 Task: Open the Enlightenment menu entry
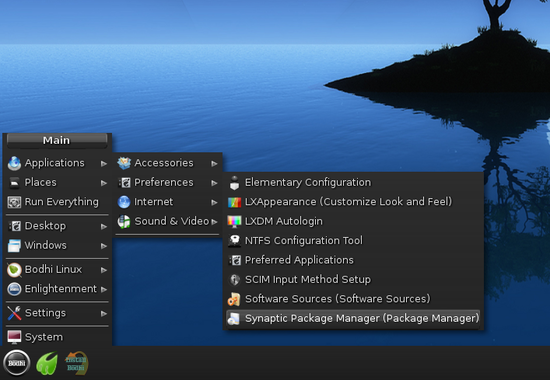(57, 289)
